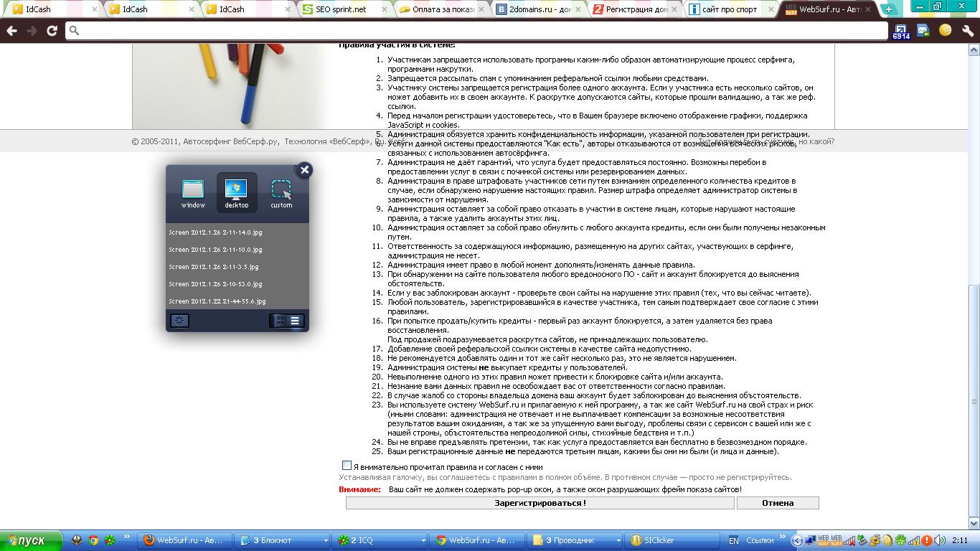Click the red alert tray icon
The height and width of the screenshot is (551, 980).
pyautogui.click(x=927, y=540)
